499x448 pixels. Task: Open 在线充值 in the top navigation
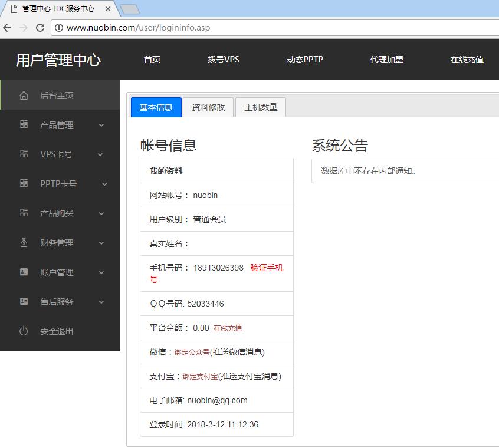tap(467, 60)
